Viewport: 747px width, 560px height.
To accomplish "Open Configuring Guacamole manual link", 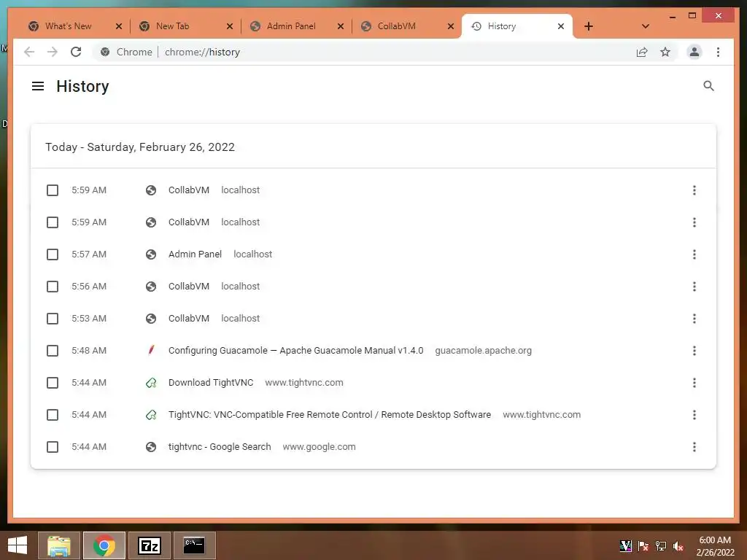I will pyautogui.click(x=296, y=351).
